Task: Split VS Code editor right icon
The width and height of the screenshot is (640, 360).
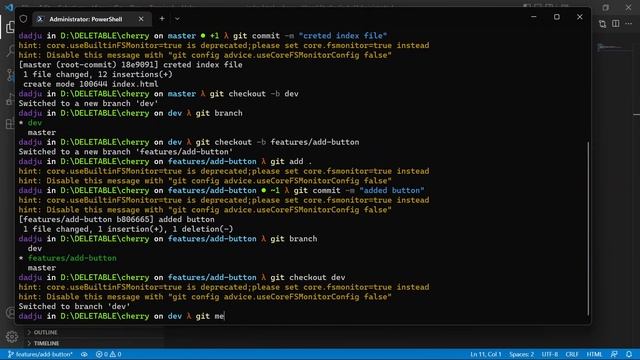Action: click(x=616, y=24)
